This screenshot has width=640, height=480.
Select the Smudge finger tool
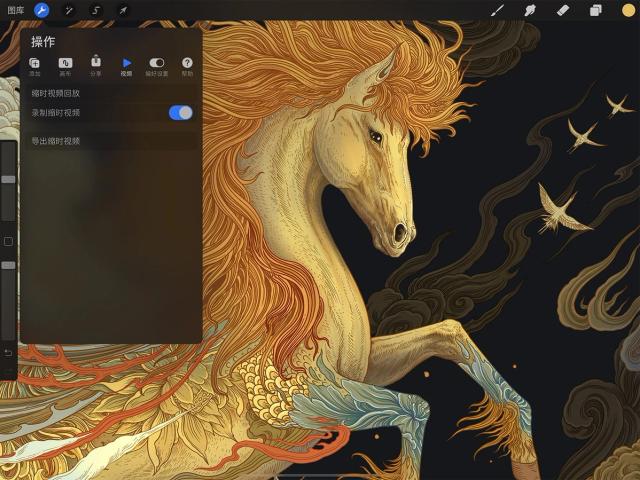click(530, 10)
